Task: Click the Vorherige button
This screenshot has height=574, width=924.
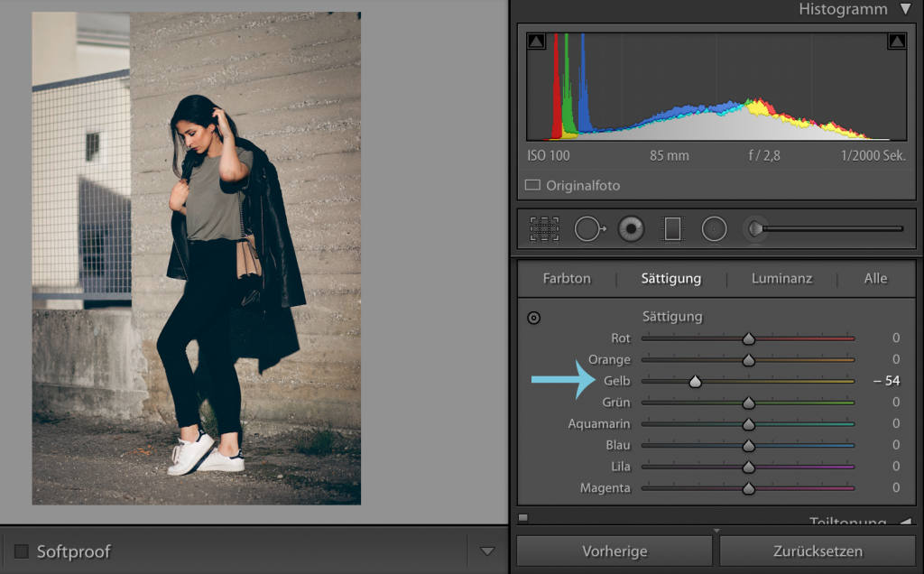Action: tap(614, 551)
